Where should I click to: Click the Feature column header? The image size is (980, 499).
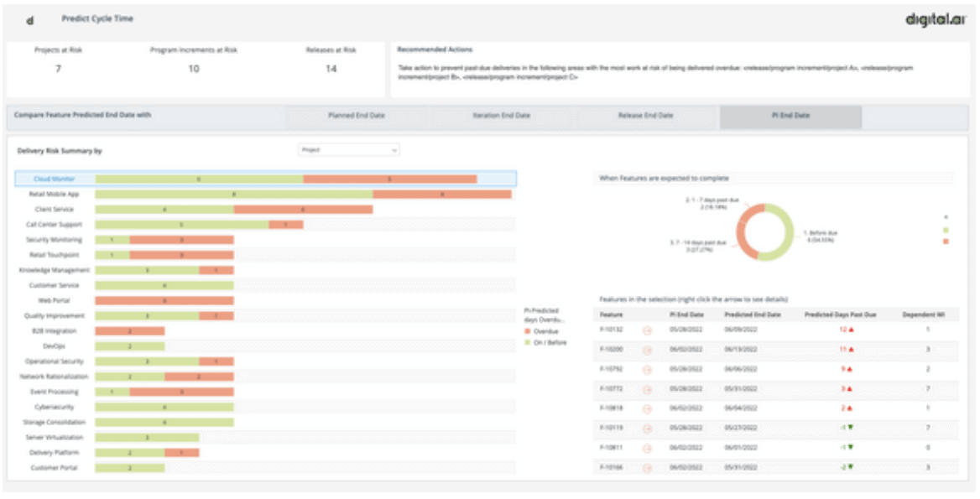611,314
